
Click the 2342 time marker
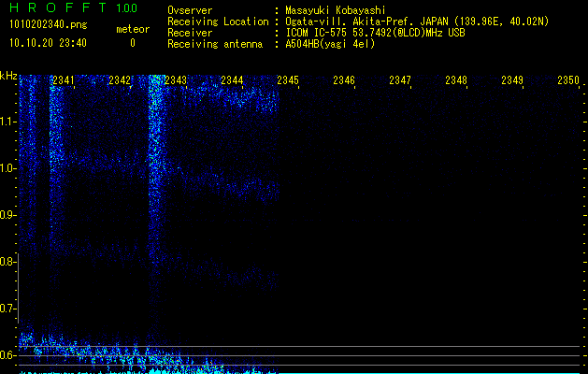click(120, 80)
